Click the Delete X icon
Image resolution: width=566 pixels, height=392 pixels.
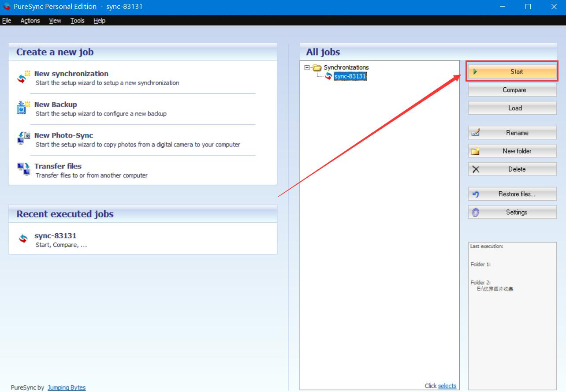tap(476, 169)
